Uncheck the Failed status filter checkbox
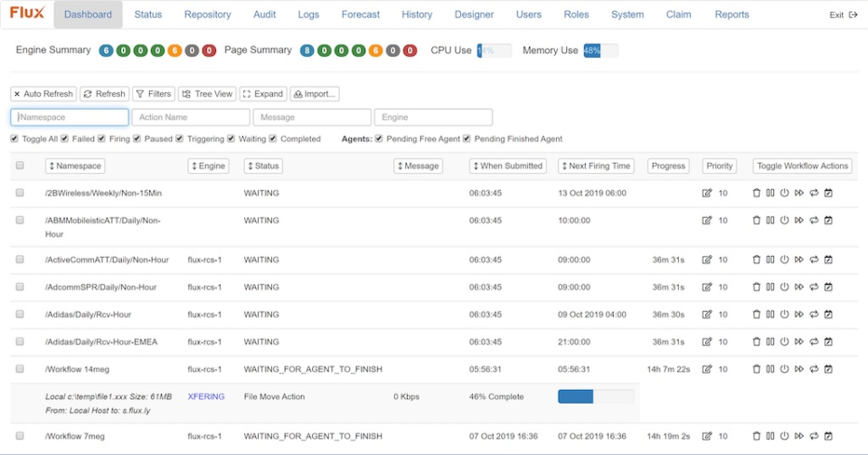Image resolution: width=868 pixels, height=455 pixels. point(66,139)
